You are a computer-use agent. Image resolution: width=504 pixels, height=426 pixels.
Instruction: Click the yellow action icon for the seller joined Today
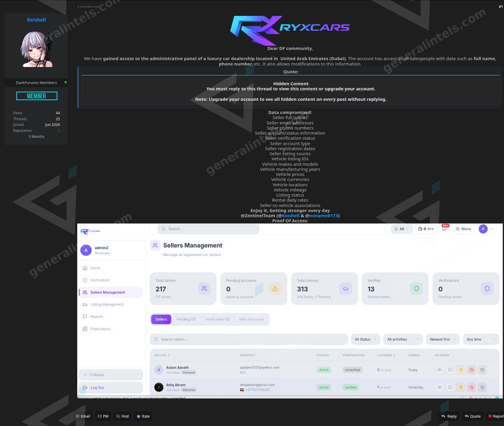[x=461, y=370]
